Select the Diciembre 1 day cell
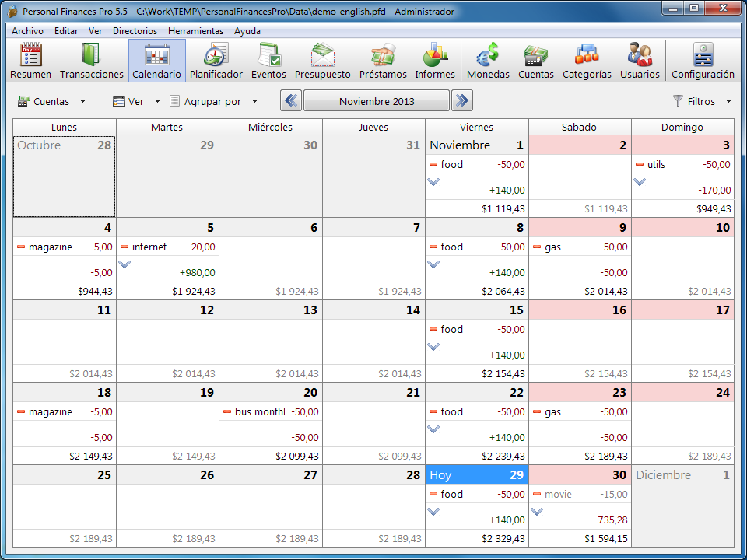Viewport: 747px width, 560px height. (x=682, y=506)
